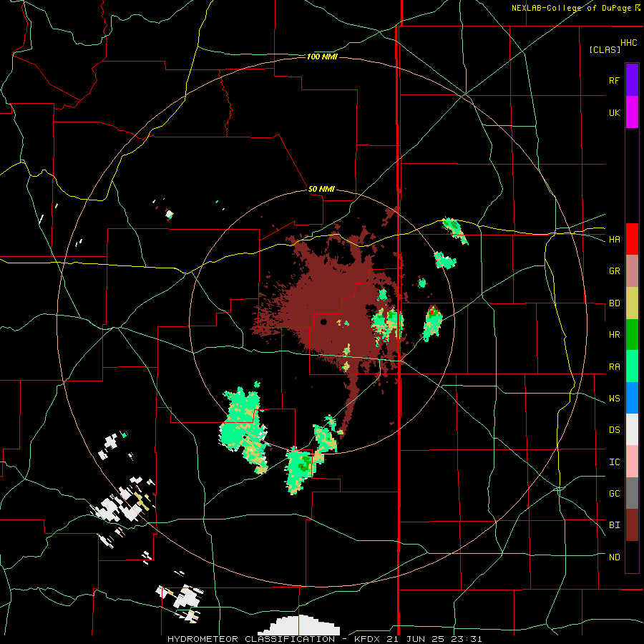Click the HA legend label
This screenshot has width=644, height=644.
(614, 239)
